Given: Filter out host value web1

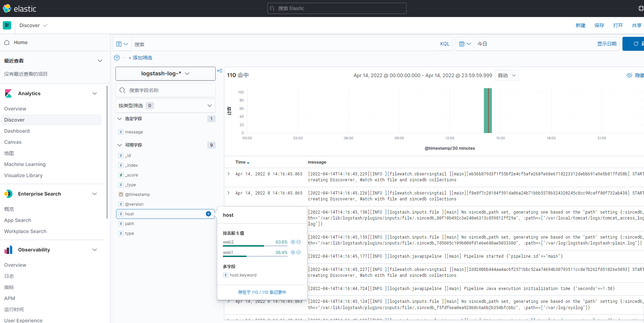Looking at the screenshot, I should [x=298, y=252].
